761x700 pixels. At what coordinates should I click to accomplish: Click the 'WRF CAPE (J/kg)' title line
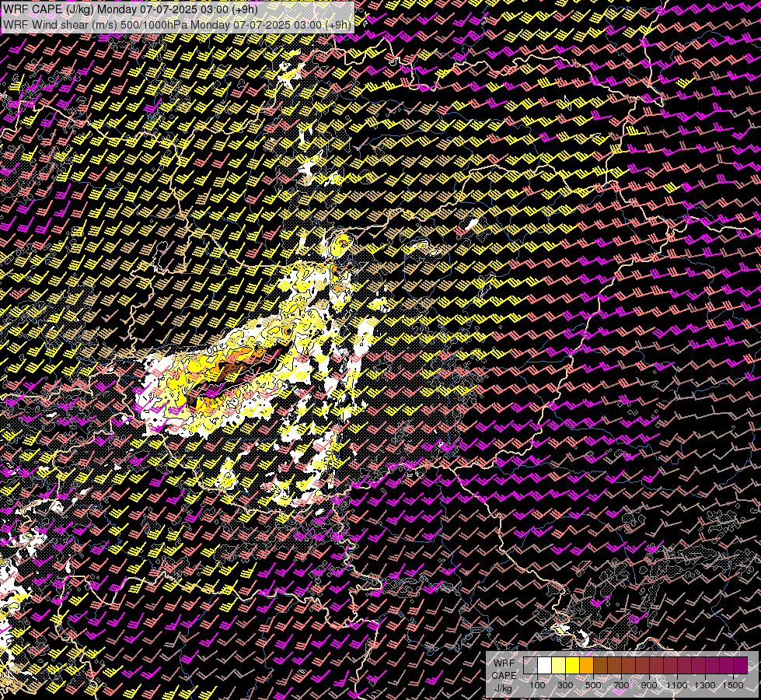pos(130,9)
